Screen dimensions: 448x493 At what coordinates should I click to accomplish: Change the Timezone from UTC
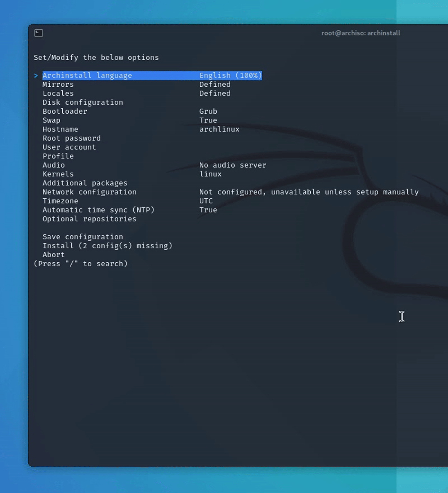[x=60, y=201]
